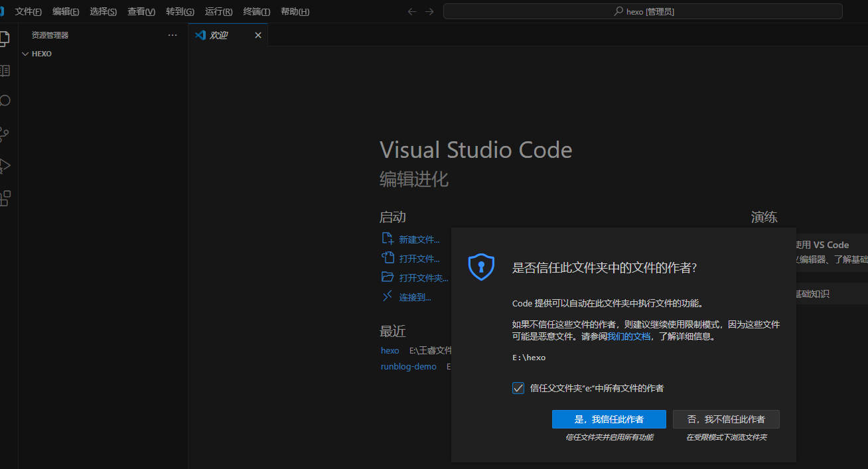Open the 文件(F) menu
This screenshot has width=868, height=469.
coord(28,11)
